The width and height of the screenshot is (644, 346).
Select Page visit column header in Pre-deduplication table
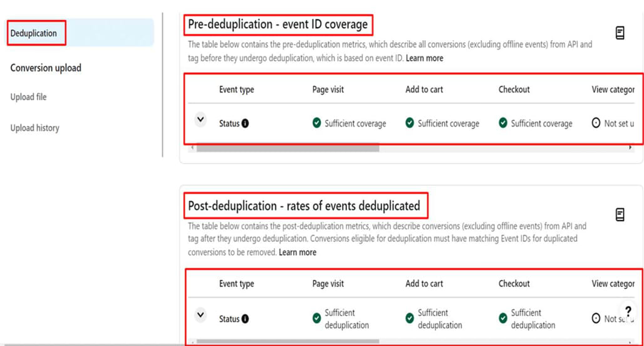tap(328, 90)
